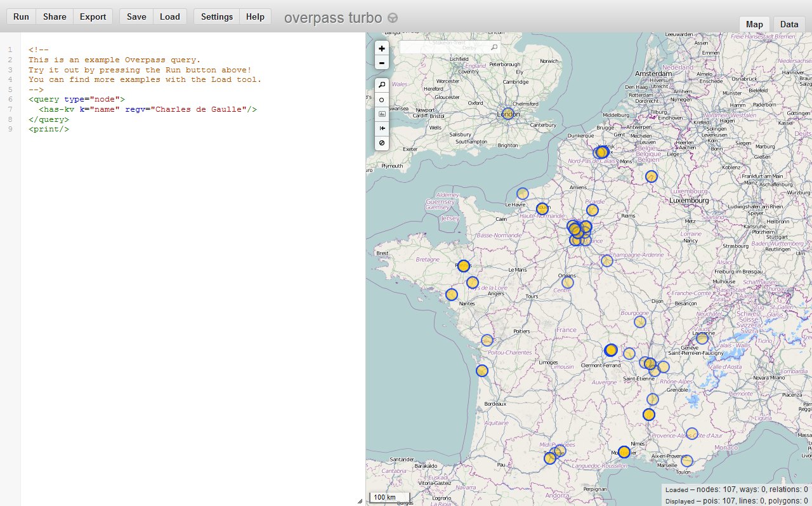Zoom in on the map

381,48
